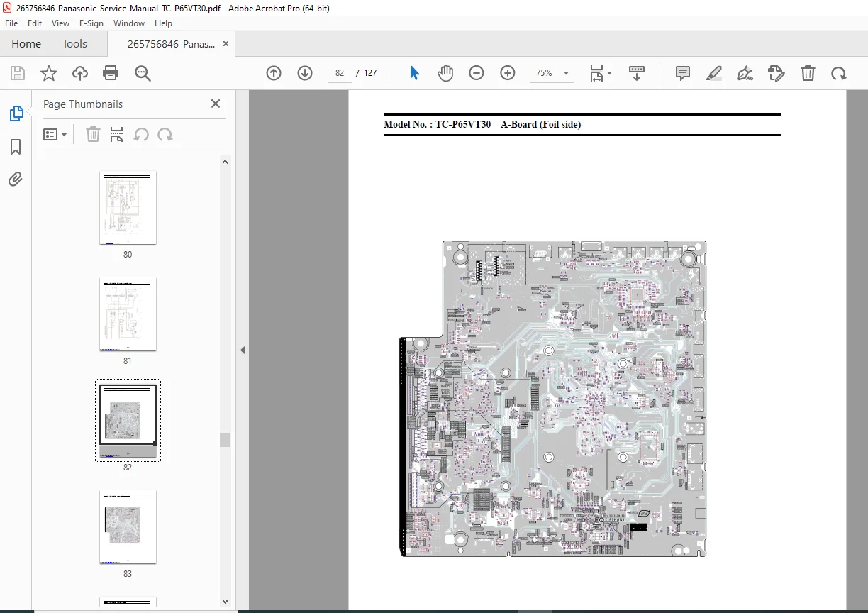868x613 pixels.
Task: Click the page number field
Action: pos(340,73)
